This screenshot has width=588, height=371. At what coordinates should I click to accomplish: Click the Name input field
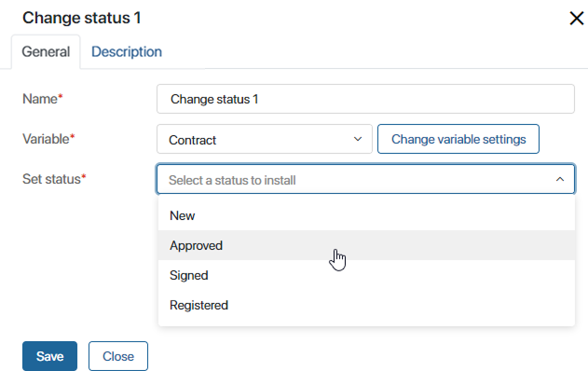(x=365, y=99)
